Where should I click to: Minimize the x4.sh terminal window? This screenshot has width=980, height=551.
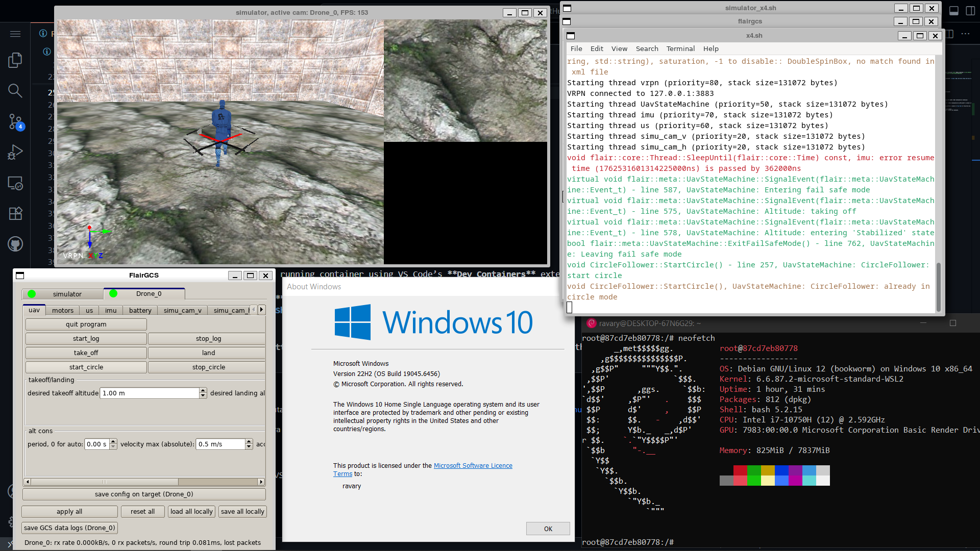click(904, 36)
